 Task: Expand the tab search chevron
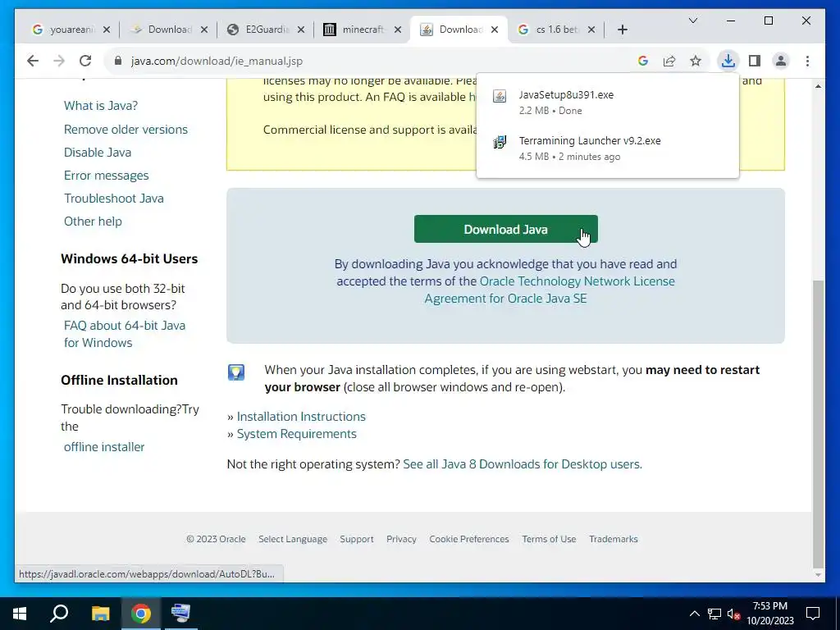point(693,21)
